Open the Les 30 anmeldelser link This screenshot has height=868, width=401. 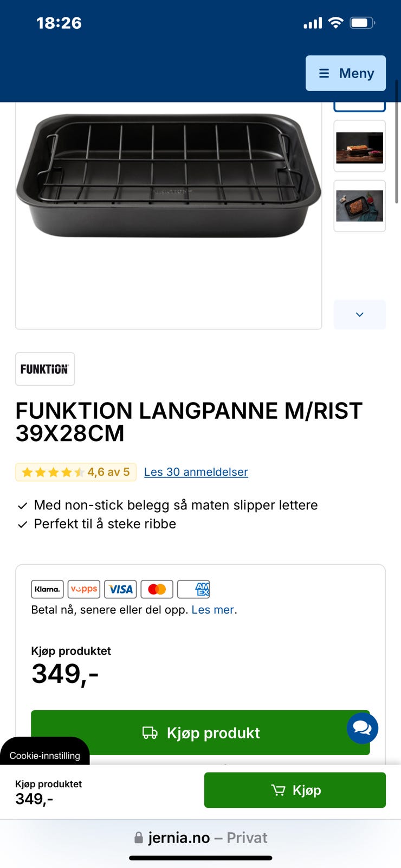pos(196,472)
